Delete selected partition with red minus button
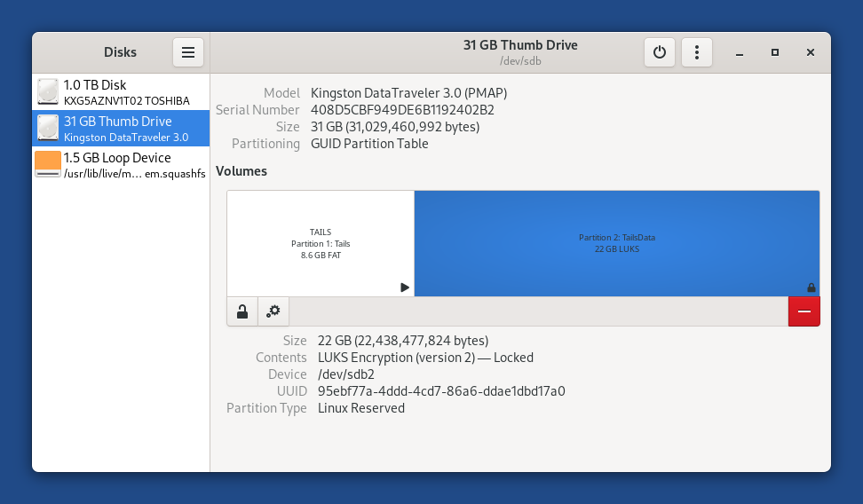Screen dimensions: 863x504 tap(804, 311)
